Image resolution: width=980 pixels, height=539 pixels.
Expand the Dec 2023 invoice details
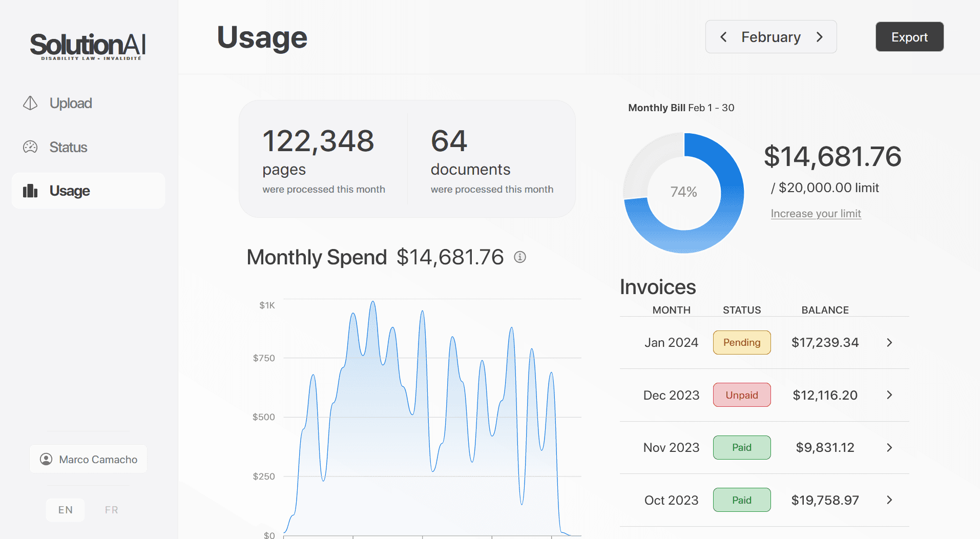pyautogui.click(x=889, y=395)
